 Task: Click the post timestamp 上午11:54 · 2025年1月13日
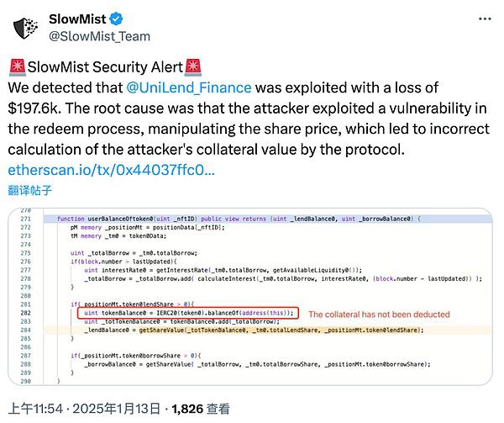pyautogui.click(x=84, y=409)
